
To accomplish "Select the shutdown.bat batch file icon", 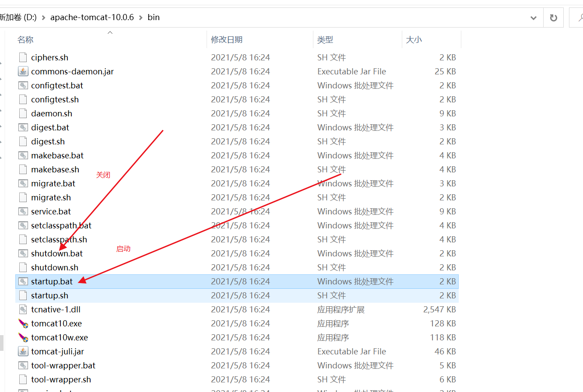I will click(23, 253).
